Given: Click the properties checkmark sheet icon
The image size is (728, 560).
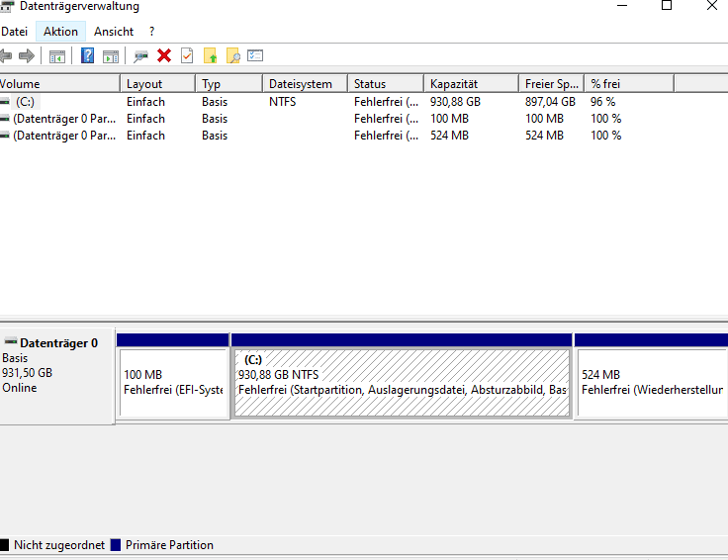Looking at the screenshot, I should click(187, 55).
